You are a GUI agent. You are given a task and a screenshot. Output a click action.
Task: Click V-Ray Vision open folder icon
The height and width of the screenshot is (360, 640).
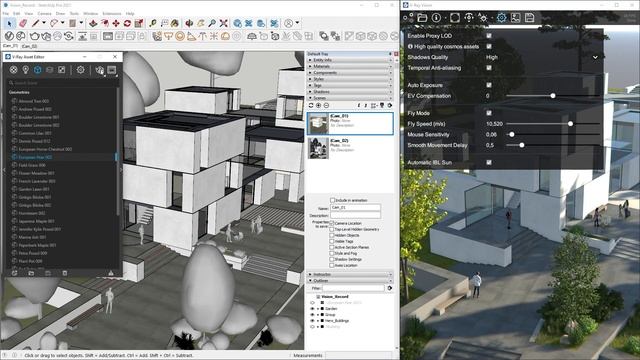[422, 18]
